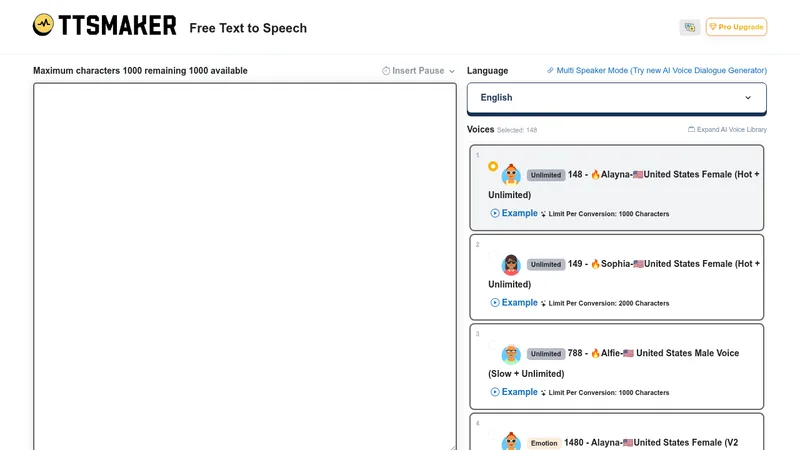
Task: Expand the English language dropdown
Action: click(x=616, y=98)
